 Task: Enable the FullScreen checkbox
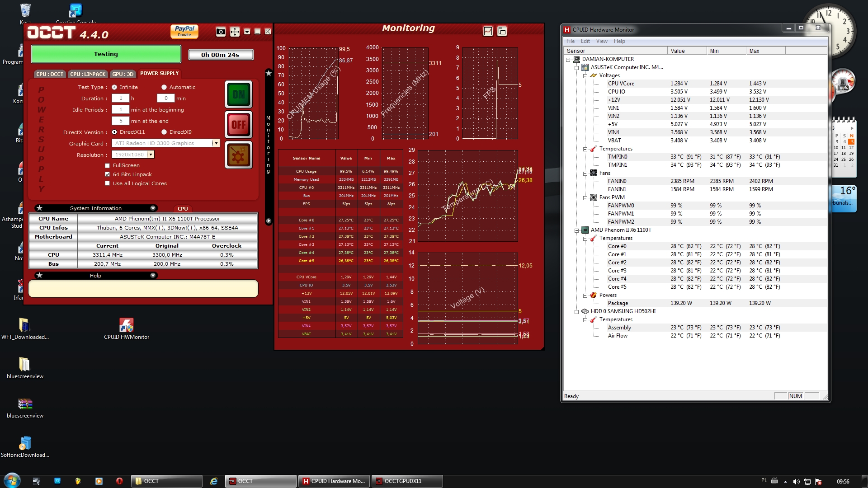108,165
